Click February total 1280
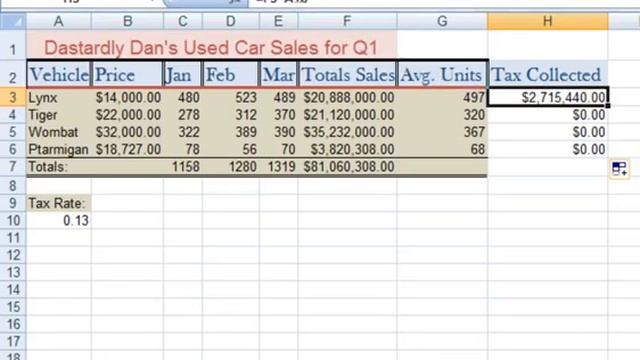 click(x=231, y=167)
